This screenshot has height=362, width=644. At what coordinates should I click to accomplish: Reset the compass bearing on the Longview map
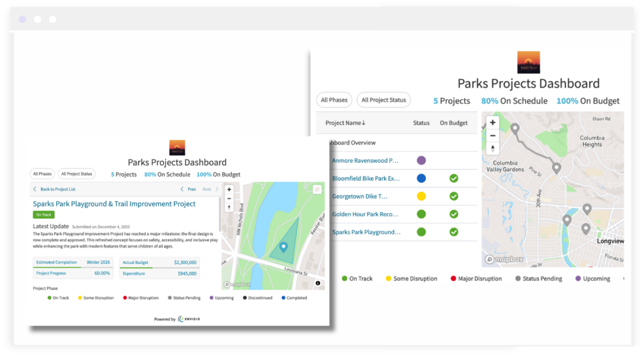tap(492, 149)
